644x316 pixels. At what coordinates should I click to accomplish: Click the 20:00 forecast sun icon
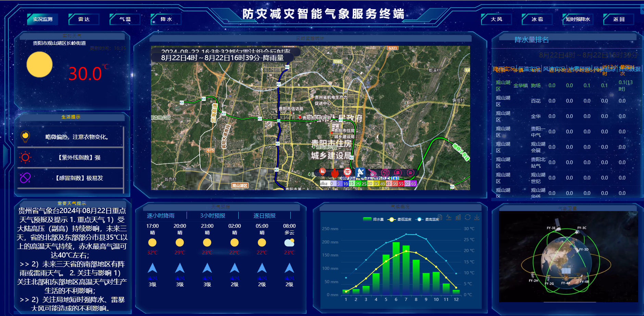coord(180,242)
